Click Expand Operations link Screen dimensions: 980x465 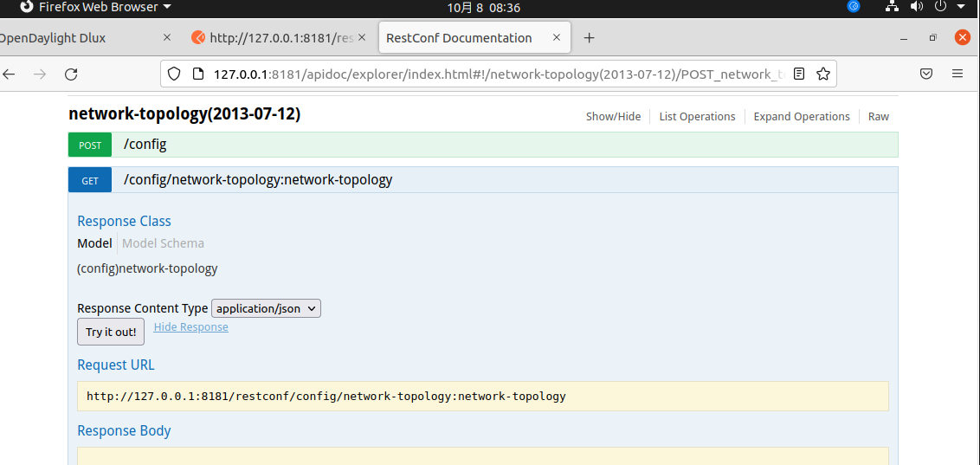point(802,117)
